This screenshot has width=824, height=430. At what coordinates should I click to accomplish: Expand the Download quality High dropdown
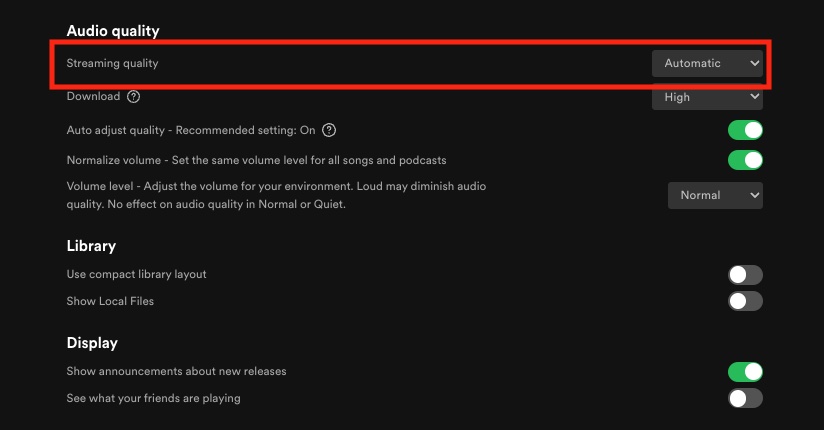tap(707, 97)
